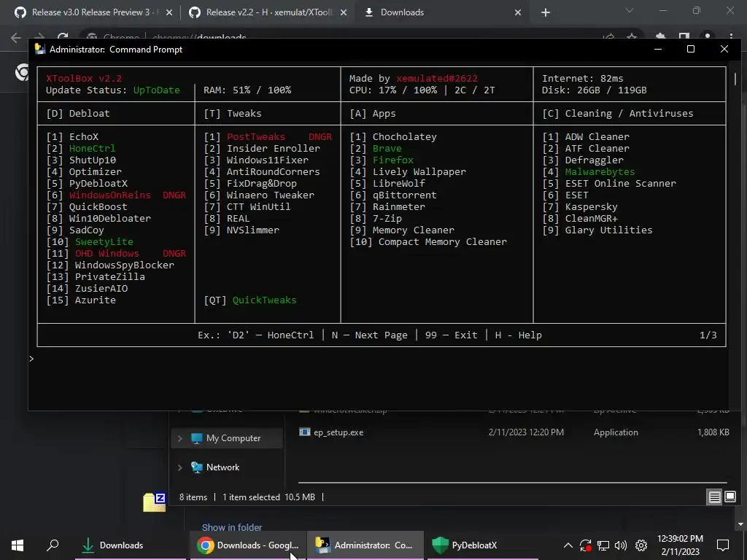Click the PostTweaks entry
The image size is (747, 560).
(256, 136)
